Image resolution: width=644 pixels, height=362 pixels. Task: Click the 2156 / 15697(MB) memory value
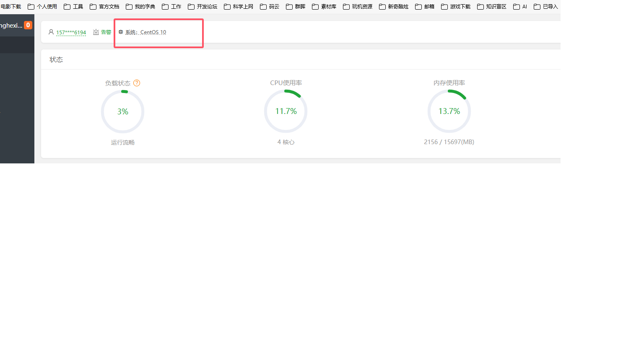pyautogui.click(x=449, y=142)
